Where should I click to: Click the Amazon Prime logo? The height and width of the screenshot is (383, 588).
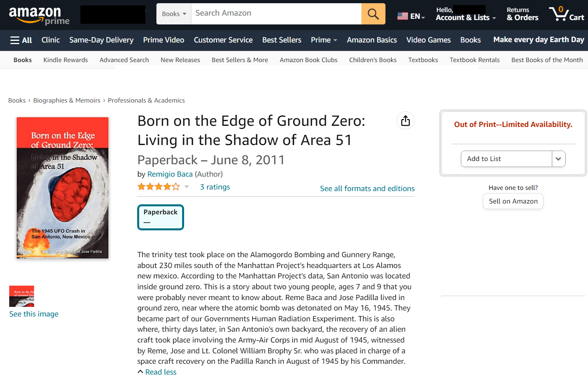click(x=39, y=15)
